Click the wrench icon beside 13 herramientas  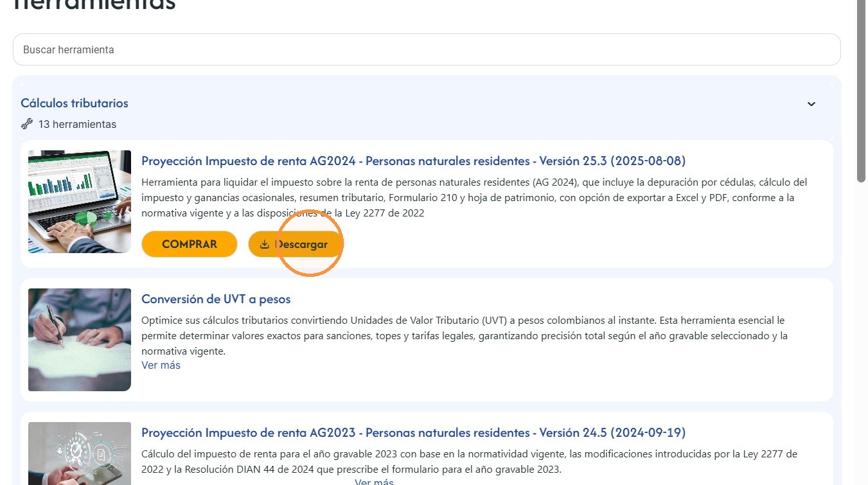point(26,124)
